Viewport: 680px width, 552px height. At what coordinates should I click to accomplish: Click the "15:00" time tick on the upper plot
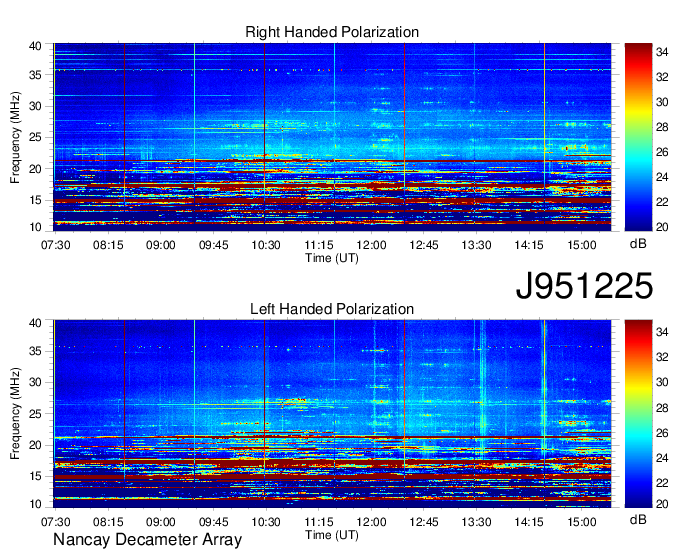(582, 245)
